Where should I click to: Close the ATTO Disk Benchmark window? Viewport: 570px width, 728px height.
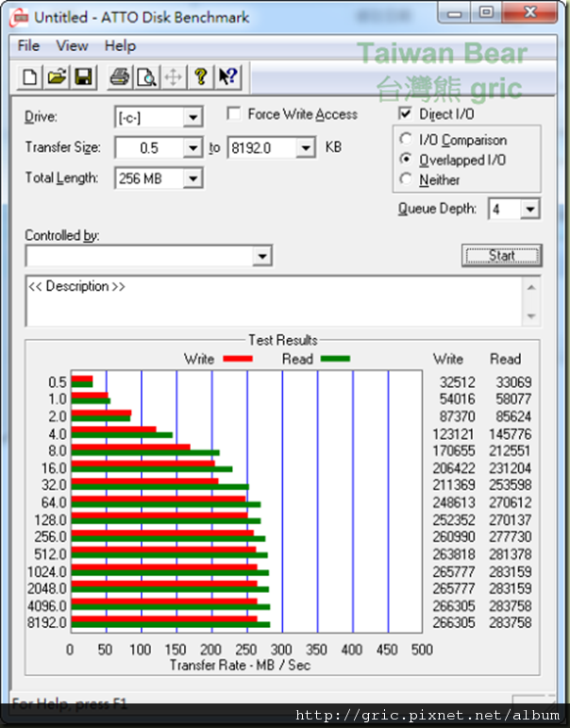coord(529,13)
